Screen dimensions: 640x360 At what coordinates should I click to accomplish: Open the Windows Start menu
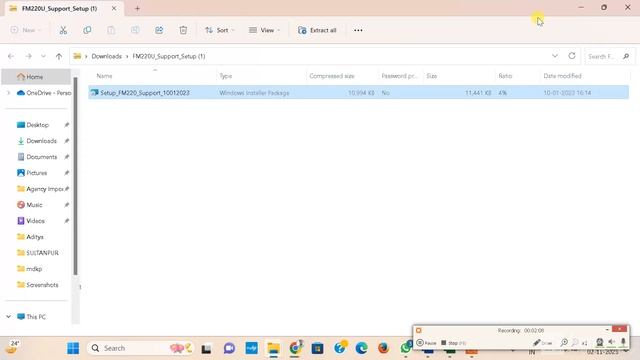pyautogui.click(x=73, y=348)
